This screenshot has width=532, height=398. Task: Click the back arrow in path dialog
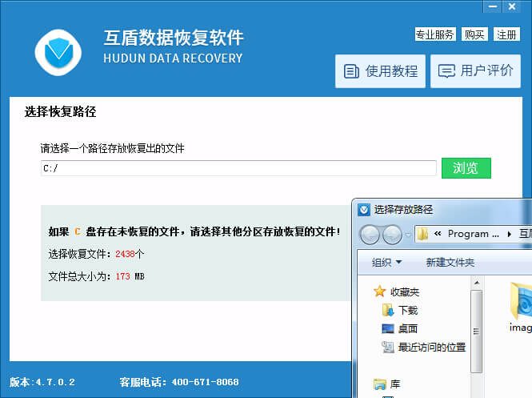[370, 235]
